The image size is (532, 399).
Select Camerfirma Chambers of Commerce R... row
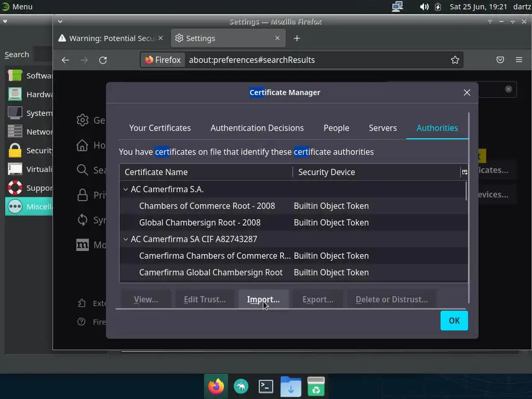pyautogui.click(x=294, y=256)
